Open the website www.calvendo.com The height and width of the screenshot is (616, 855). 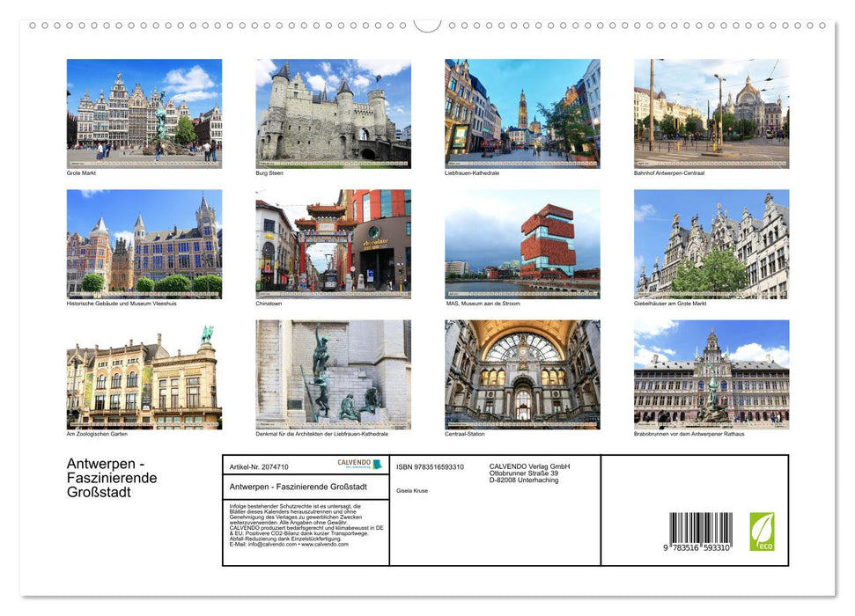pos(324,545)
